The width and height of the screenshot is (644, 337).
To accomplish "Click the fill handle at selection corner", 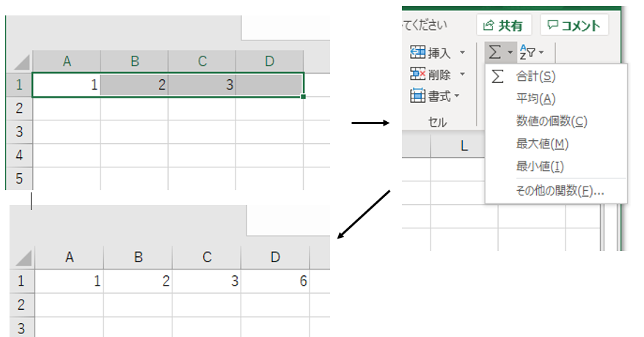I will point(303,97).
